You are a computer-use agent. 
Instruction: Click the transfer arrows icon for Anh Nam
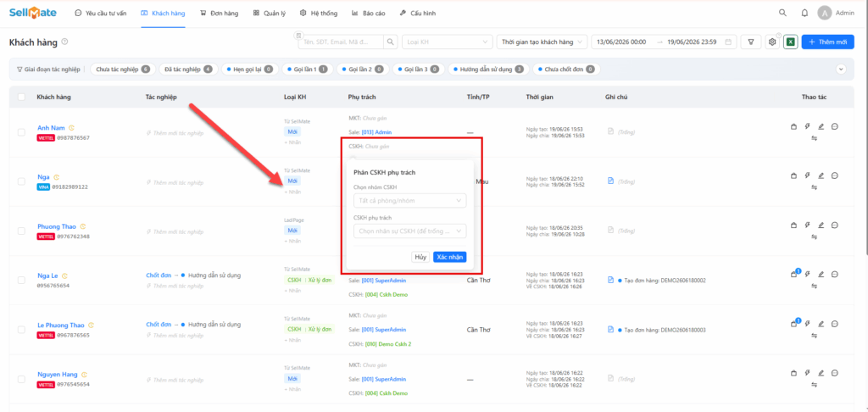(x=814, y=138)
